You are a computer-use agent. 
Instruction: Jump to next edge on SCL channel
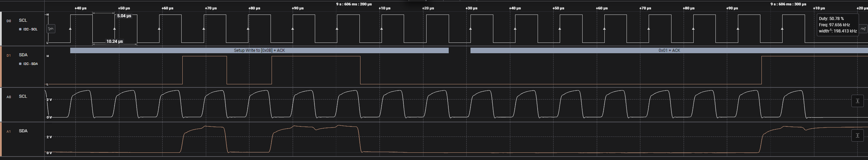[863, 29]
